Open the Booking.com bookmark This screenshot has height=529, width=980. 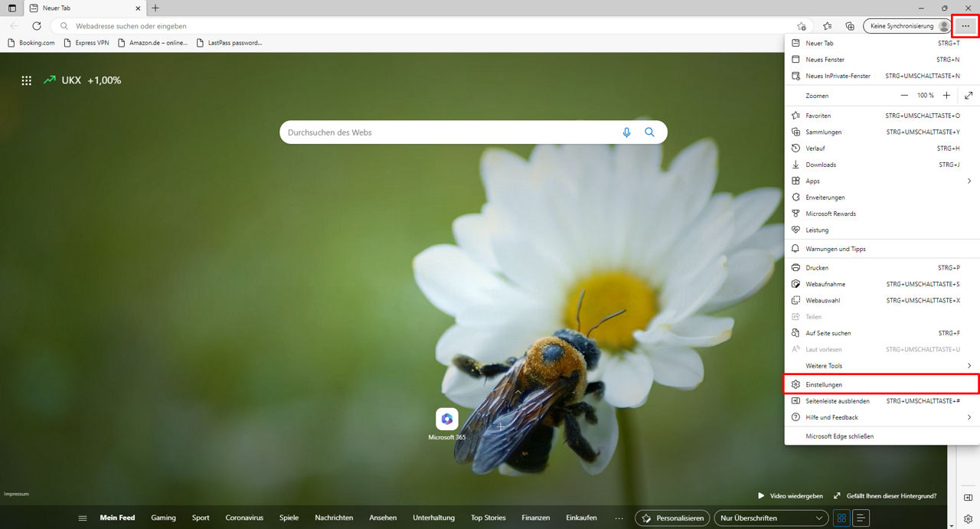click(x=31, y=43)
